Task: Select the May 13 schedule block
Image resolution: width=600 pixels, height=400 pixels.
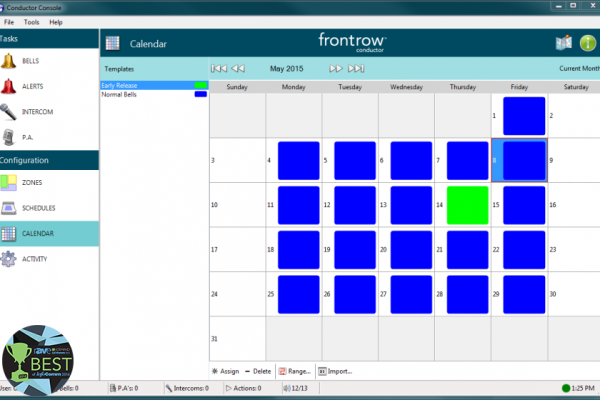Action: tap(411, 205)
